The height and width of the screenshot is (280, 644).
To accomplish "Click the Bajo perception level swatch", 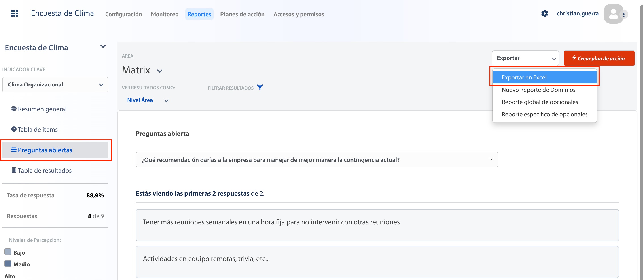I will (8, 252).
